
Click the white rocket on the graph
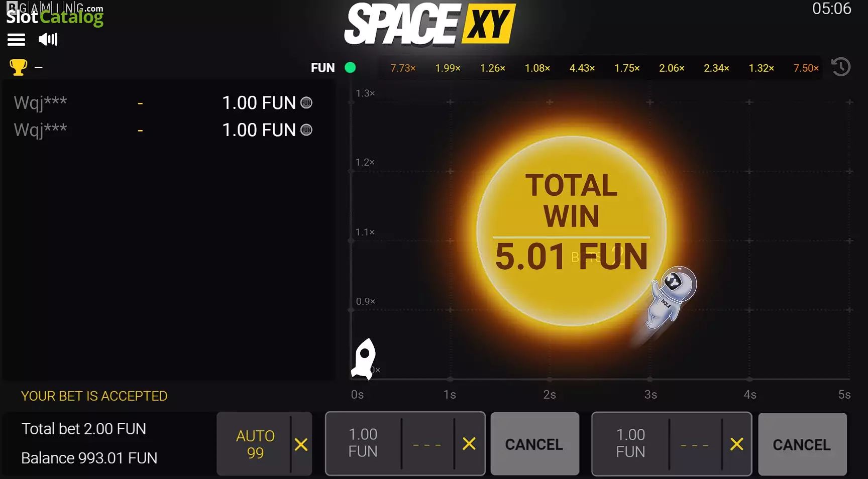click(x=364, y=358)
